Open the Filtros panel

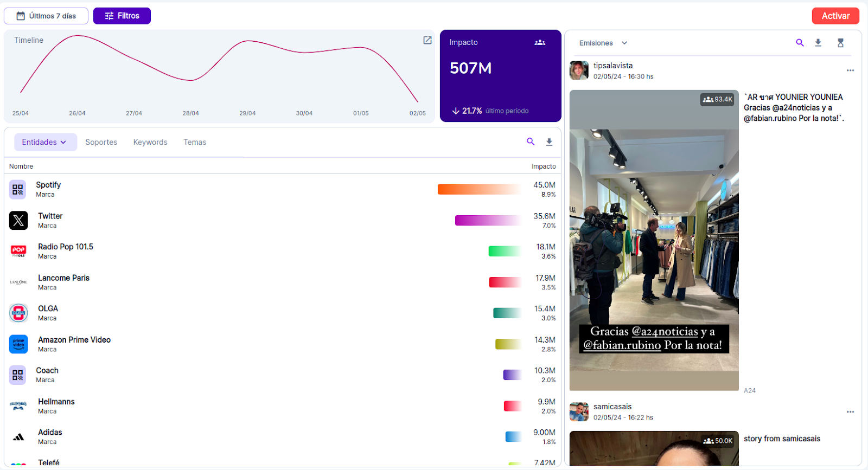(122, 16)
